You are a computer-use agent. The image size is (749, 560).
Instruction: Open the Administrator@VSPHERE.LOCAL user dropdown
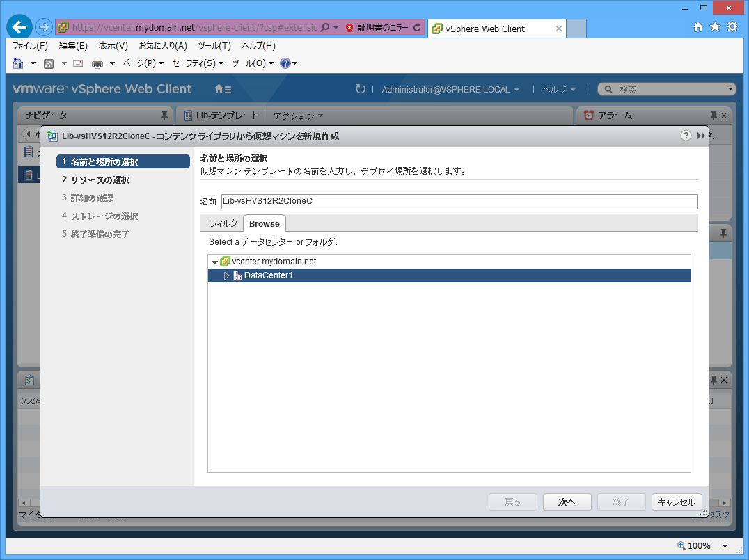pyautogui.click(x=450, y=89)
